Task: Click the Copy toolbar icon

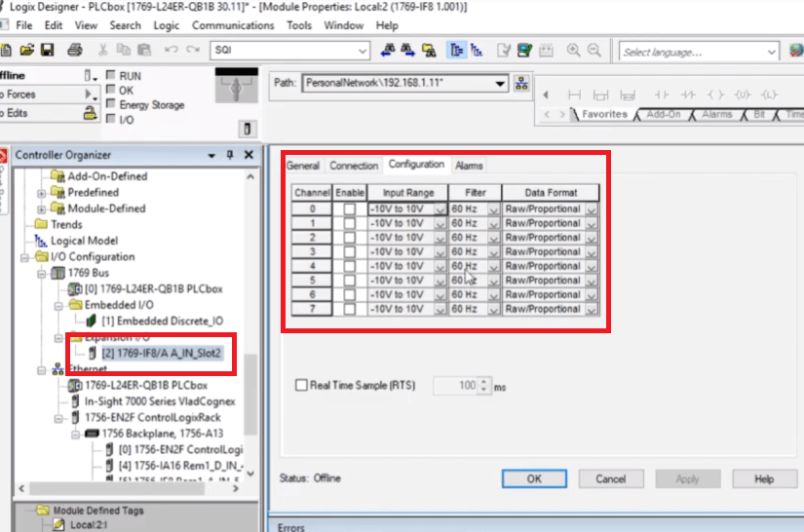Action: click(x=123, y=50)
